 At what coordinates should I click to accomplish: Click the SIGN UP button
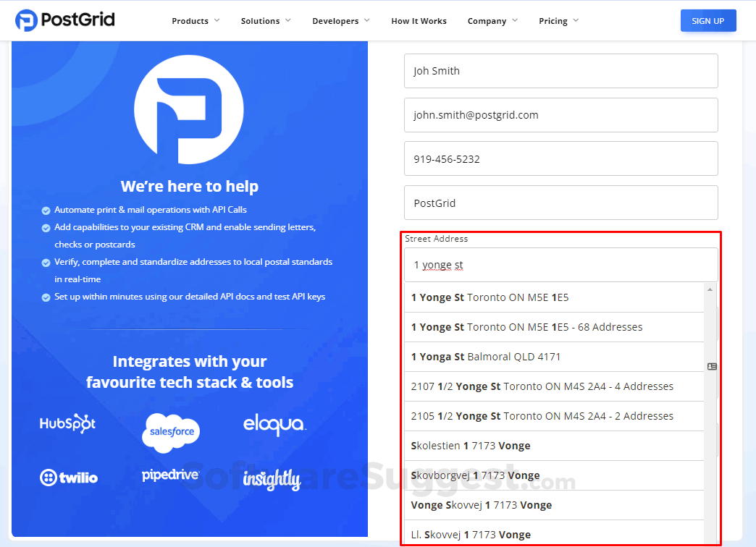708,20
